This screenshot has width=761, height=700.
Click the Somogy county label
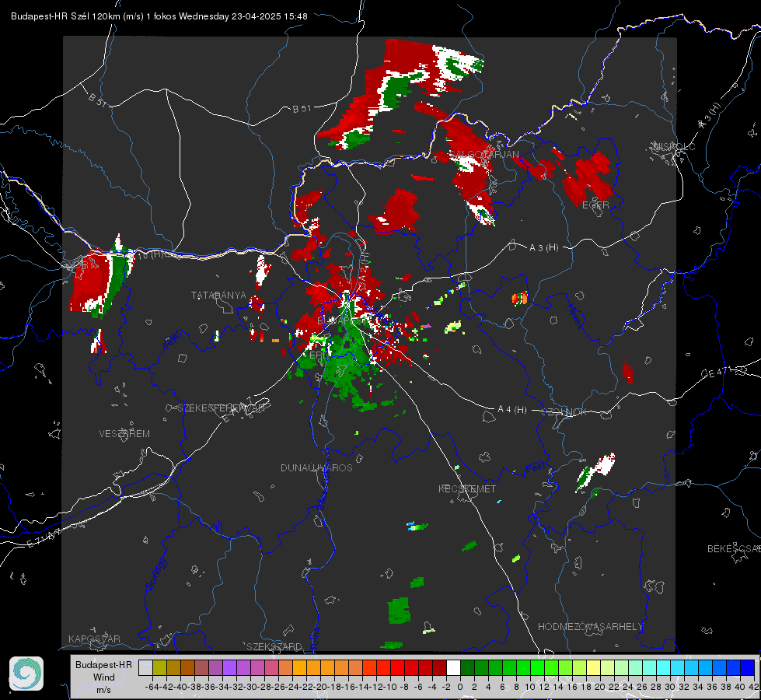click(155, 574)
